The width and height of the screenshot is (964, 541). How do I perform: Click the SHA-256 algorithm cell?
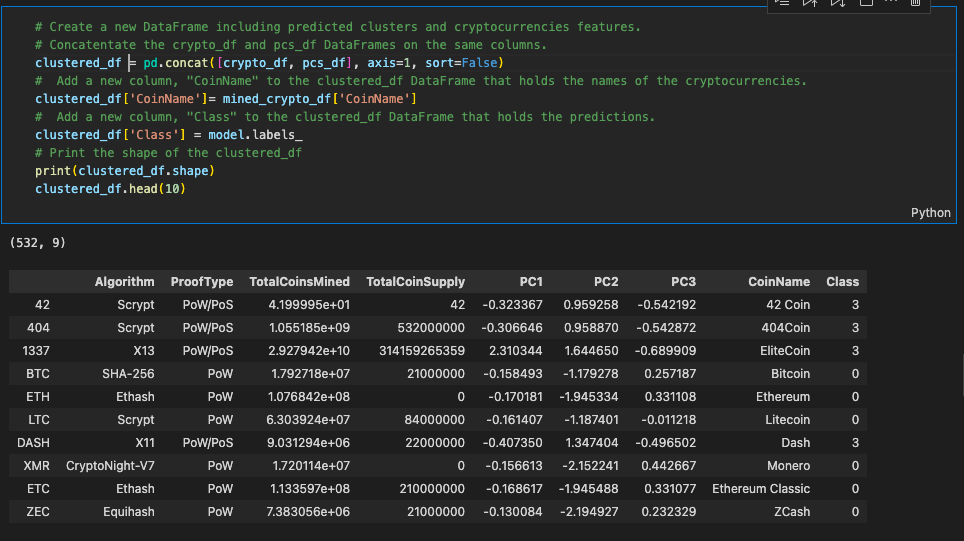pos(128,374)
